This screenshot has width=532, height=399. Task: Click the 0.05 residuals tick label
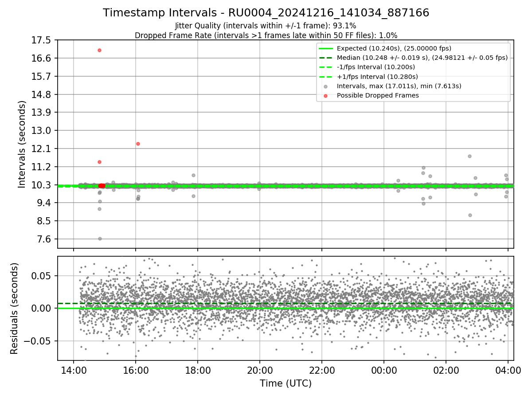pyautogui.click(x=42, y=276)
